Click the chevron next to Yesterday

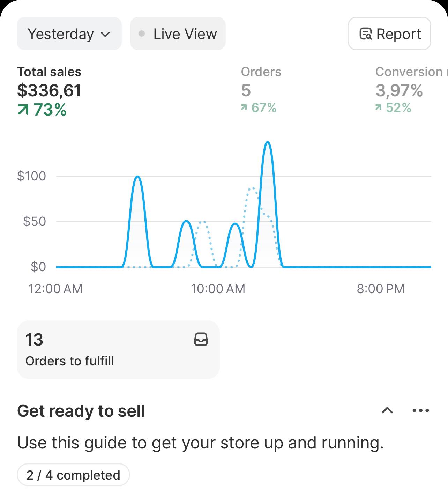[105, 34]
